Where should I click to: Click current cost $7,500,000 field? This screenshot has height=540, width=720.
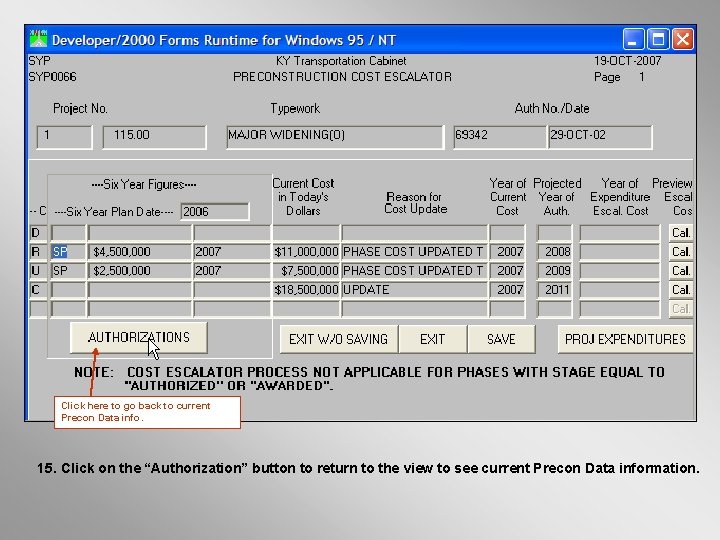[306, 271]
